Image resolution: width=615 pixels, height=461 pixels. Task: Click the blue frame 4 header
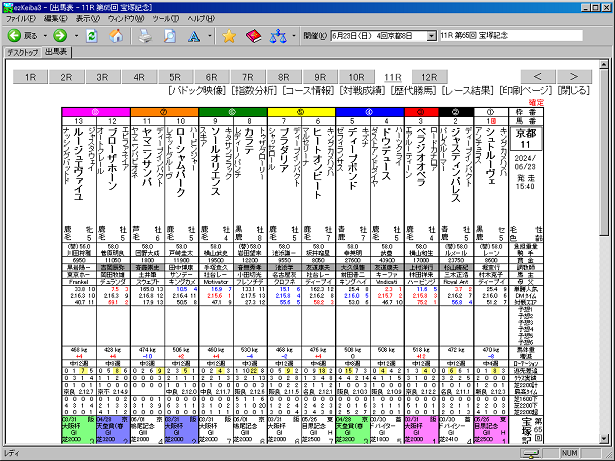(370, 112)
